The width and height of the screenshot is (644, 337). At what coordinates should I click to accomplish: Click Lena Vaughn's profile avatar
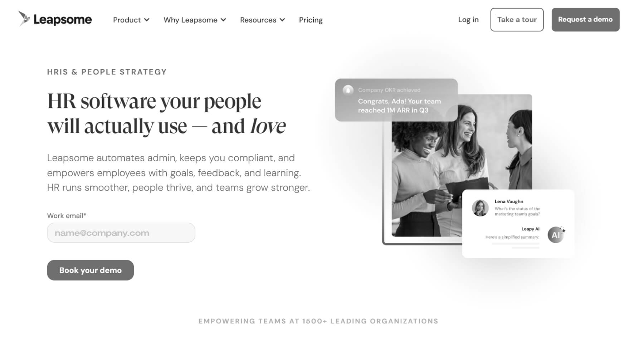click(x=480, y=208)
